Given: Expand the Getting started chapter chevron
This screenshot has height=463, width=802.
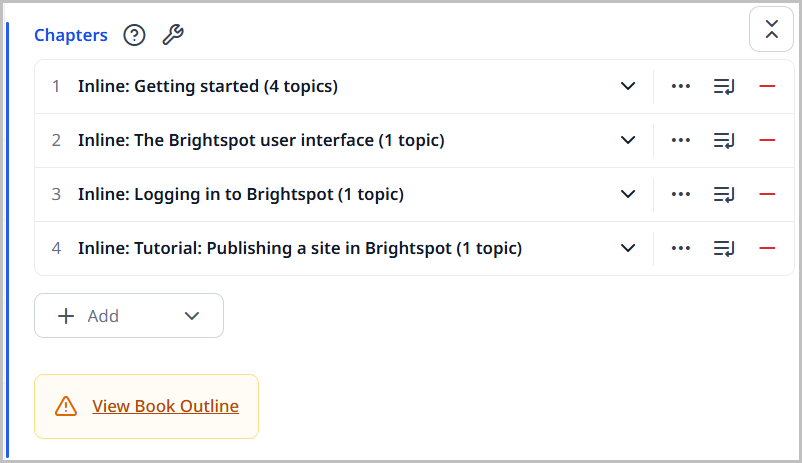Looking at the screenshot, I should click(628, 86).
